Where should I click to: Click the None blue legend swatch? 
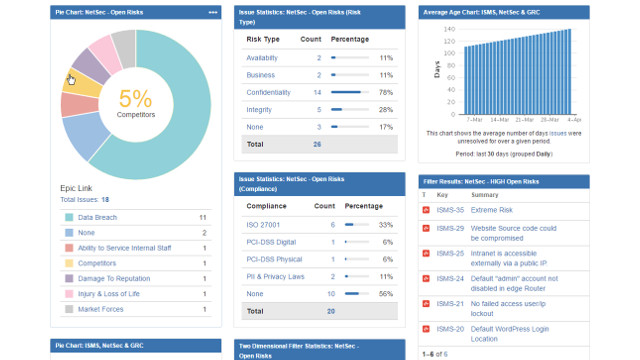point(69,233)
